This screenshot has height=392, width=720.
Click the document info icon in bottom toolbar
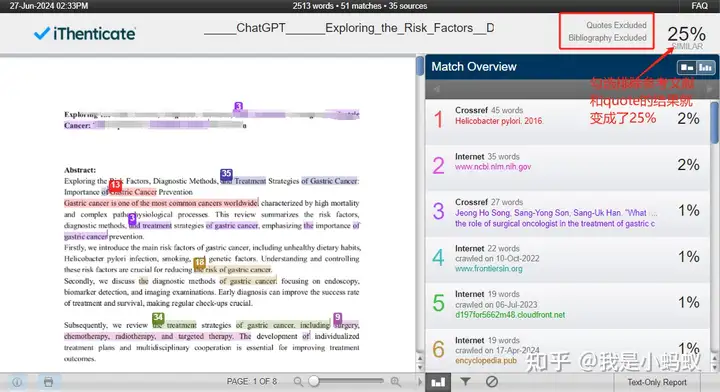coord(17,382)
